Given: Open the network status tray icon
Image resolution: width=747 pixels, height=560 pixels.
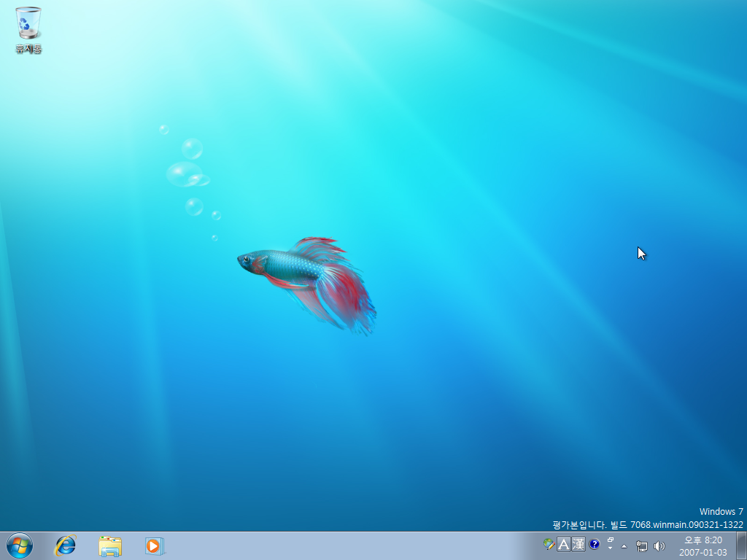Looking at the screenshot, I should click(642, 546).
